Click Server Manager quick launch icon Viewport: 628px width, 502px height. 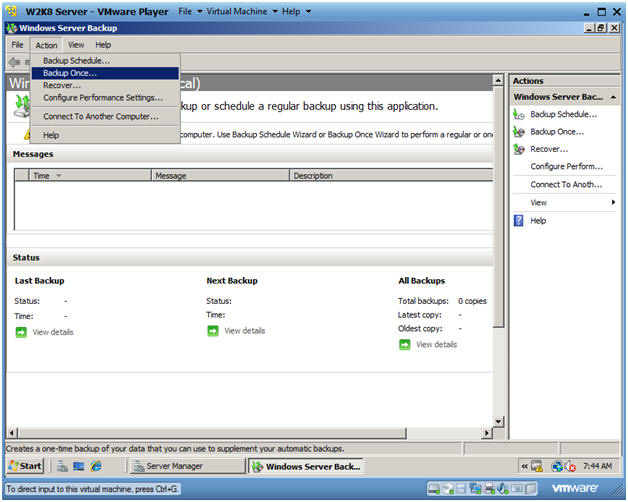[x=62, y=466]
